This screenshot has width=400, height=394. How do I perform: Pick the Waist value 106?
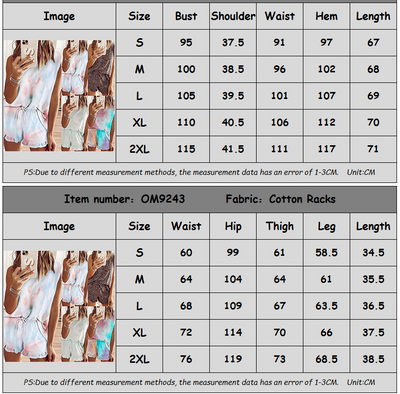coord(279,122)
